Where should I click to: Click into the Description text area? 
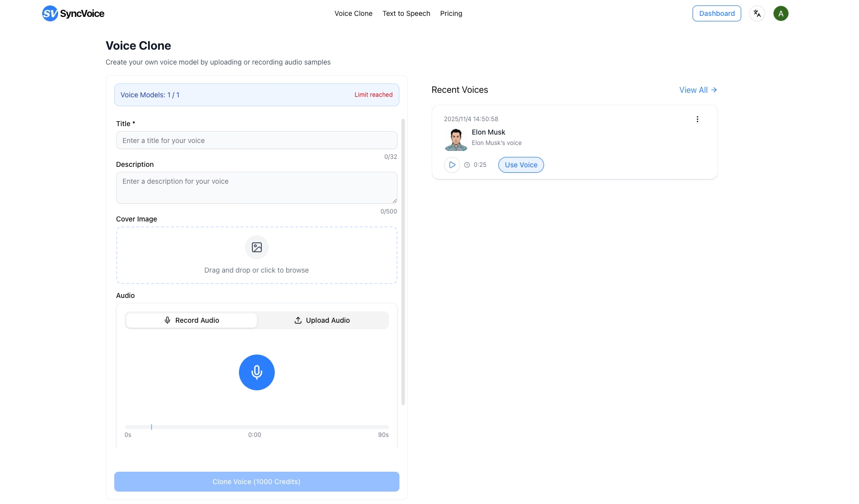[256, 187]
